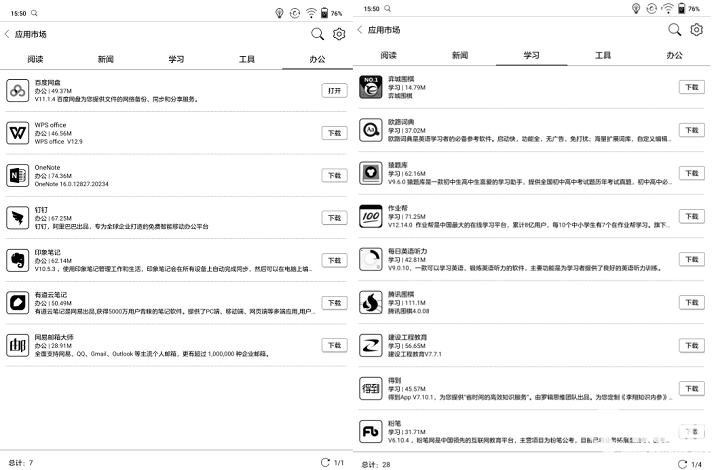This screenshot has height=470, width=720.
Task: Refresh the left panel page 1/1
Action: click(325, 462)
